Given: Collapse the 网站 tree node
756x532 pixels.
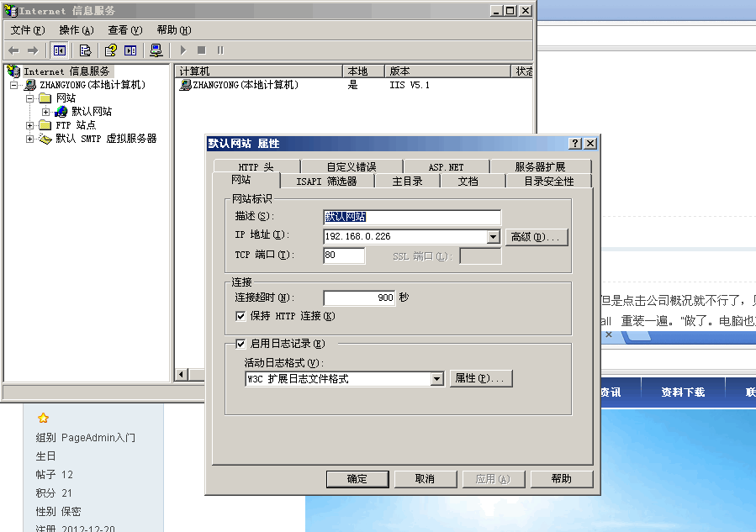Looking at the screenshot, I should (30, 98).
